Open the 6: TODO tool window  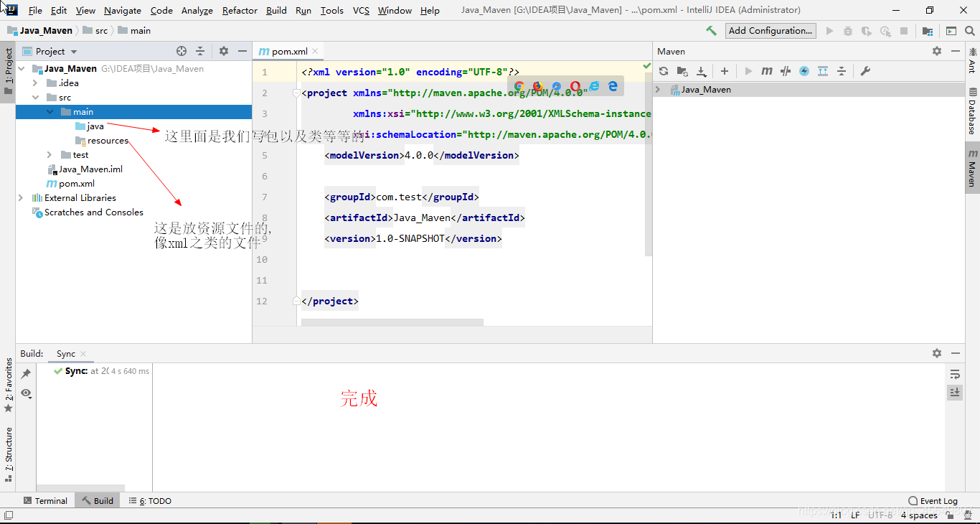coord(150,501)
